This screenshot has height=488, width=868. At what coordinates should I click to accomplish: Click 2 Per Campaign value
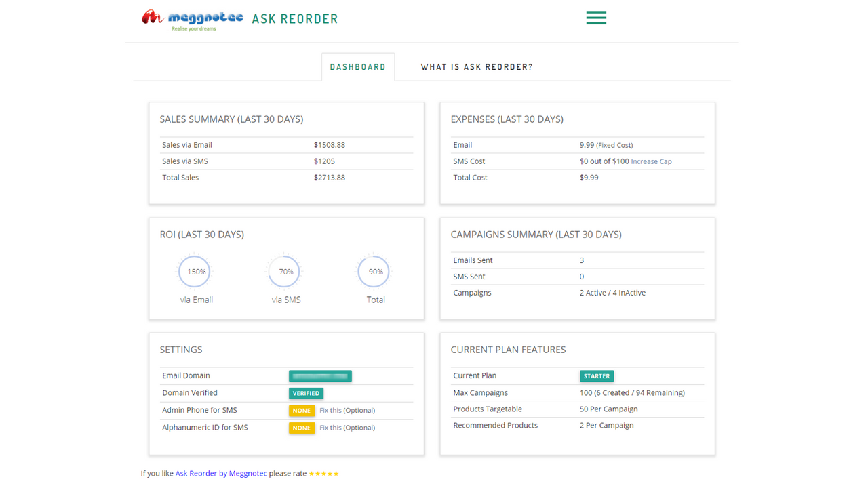coord(606,426)
